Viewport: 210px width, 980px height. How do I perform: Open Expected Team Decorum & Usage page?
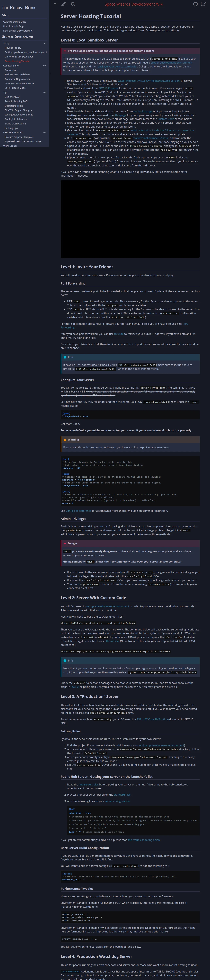[23, 141]
